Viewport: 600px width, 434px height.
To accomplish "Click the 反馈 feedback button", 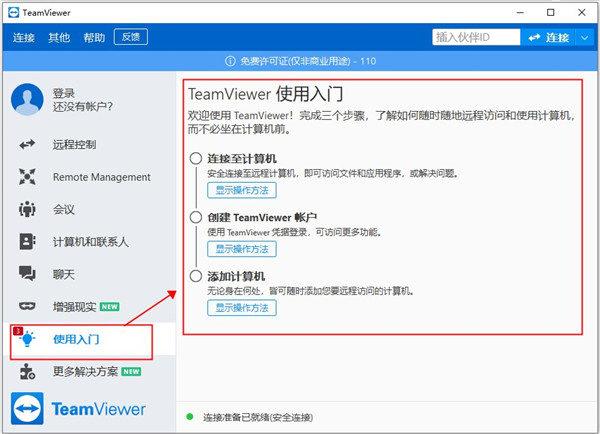I will [x=130, y=37].
